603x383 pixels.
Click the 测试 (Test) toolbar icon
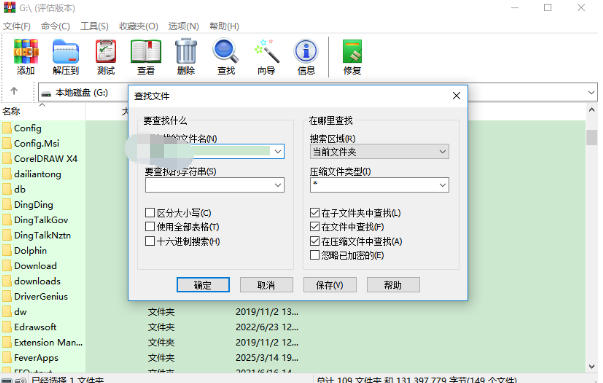[x=106, y=52]
